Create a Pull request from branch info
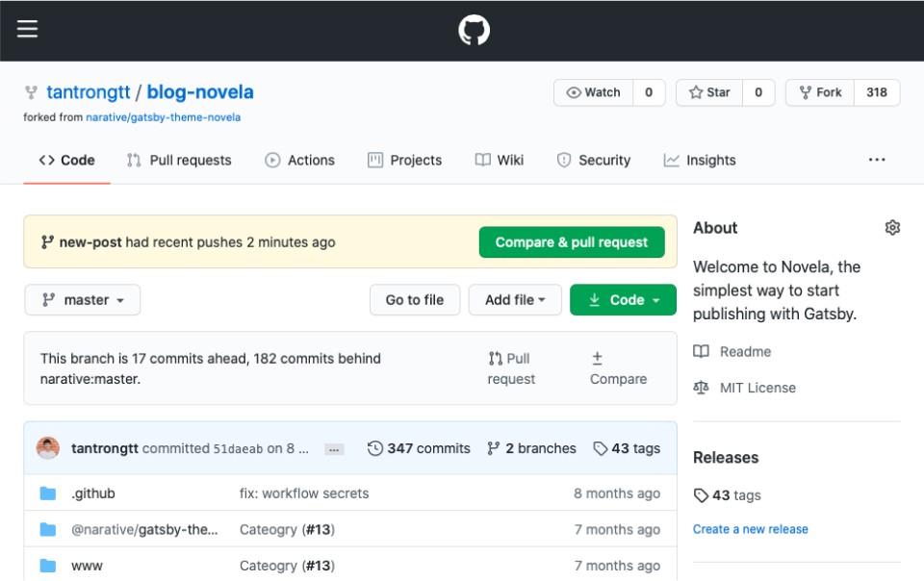The width and height of the screenshot is (924, 581). pyautogui.click(x=511, y=368)
